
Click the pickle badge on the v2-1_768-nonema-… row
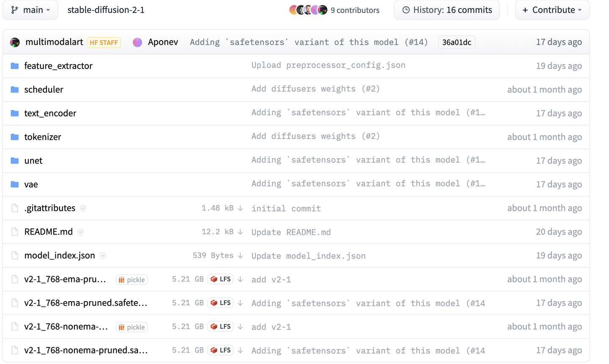[132, 327]
